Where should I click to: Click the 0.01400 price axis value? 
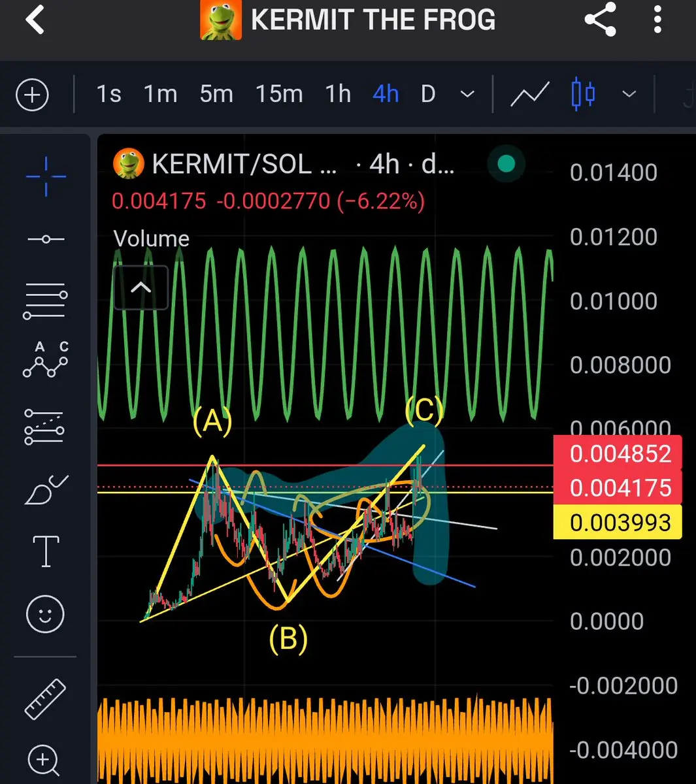tap(614, 172)
